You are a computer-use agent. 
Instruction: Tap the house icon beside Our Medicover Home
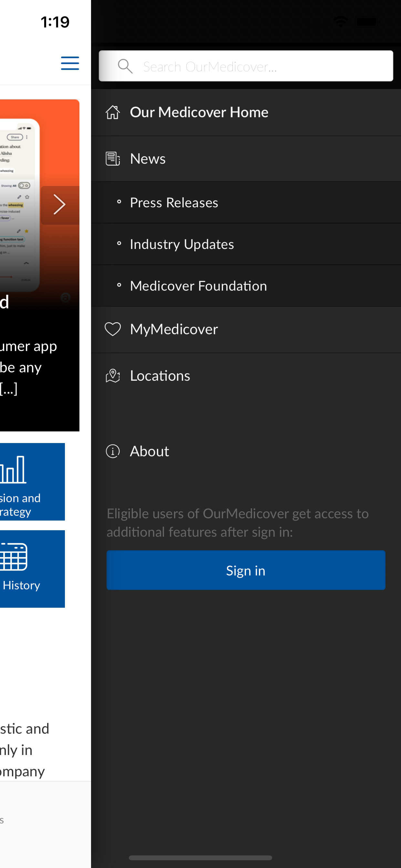point(113,112)
